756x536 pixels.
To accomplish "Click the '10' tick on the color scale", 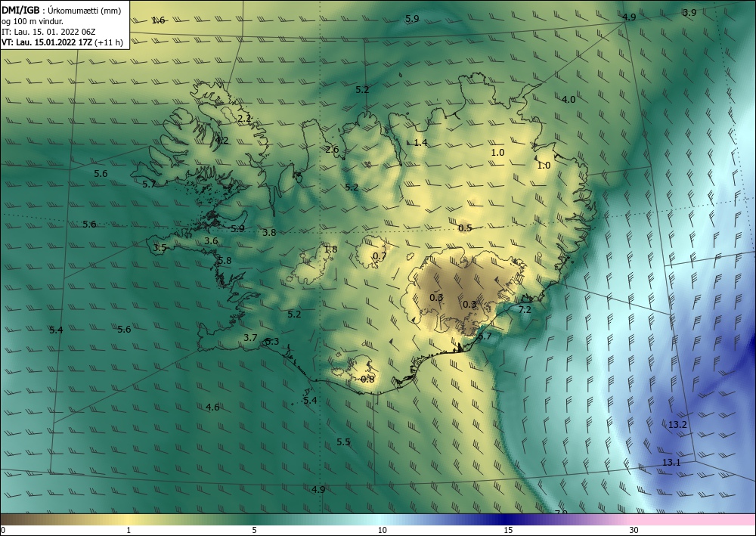I will [382, 530].
